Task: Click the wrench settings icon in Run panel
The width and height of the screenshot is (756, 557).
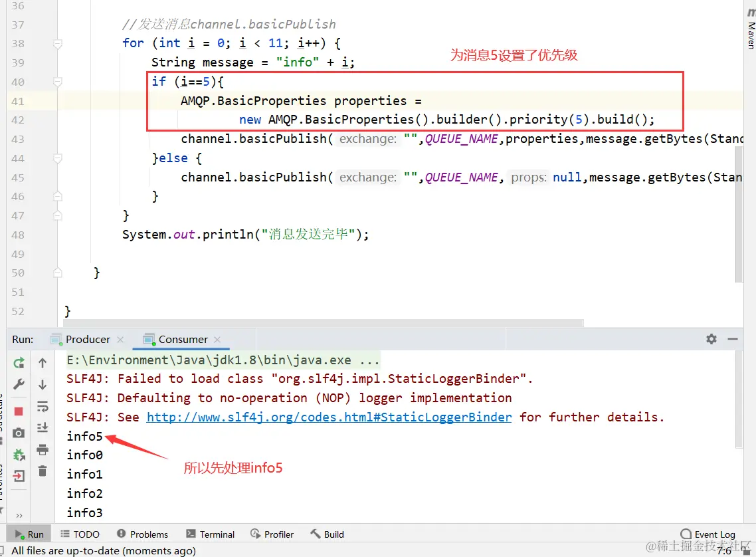Action: point(19,384)
